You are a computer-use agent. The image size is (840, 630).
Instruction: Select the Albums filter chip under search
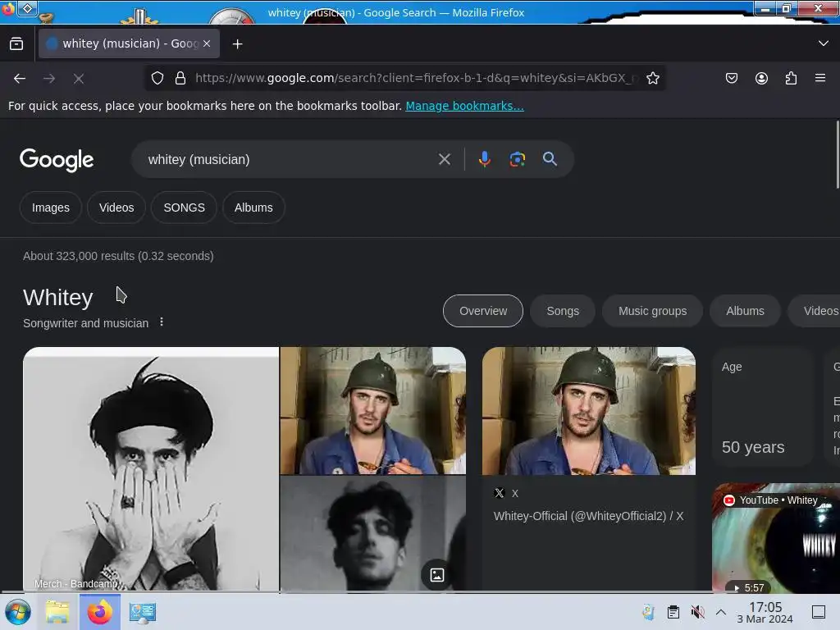click(253, 208)
